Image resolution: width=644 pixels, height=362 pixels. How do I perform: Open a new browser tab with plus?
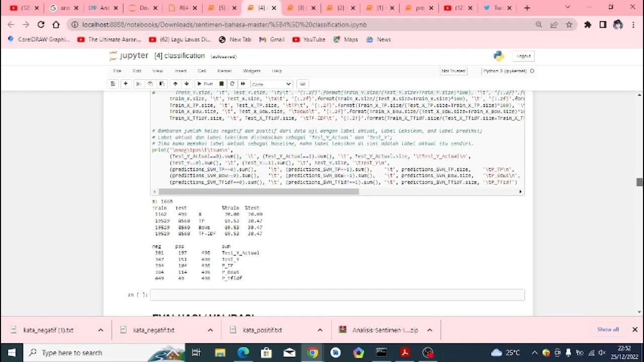point(527,8)
